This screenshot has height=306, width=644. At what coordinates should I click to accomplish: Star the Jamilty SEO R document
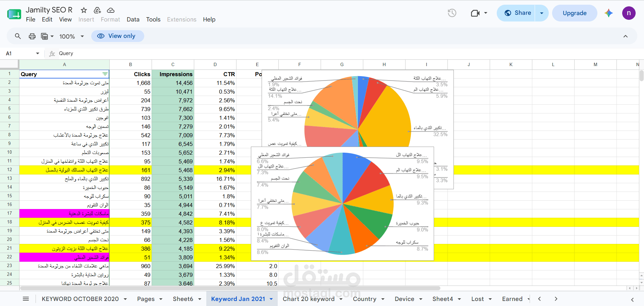point(84,10)
